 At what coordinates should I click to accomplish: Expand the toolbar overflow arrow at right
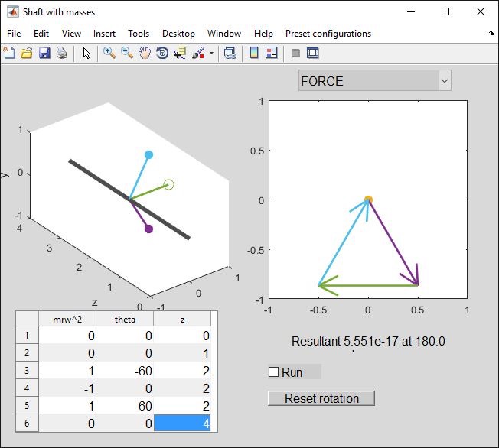[x=491, y=34]
